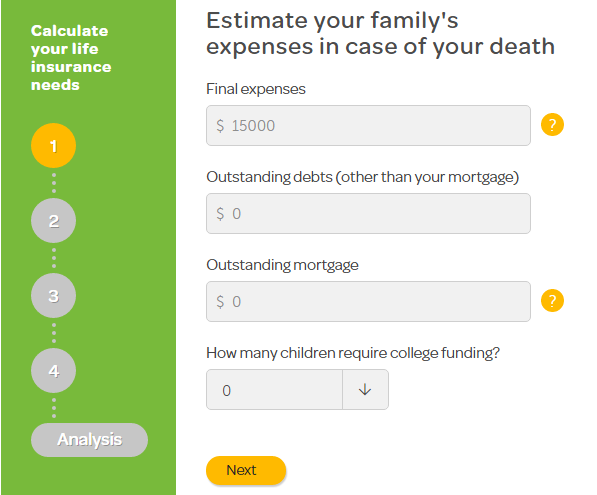Click the dollar sign in Outstanding debts
The image size is (597, 495).
point(220,214)
